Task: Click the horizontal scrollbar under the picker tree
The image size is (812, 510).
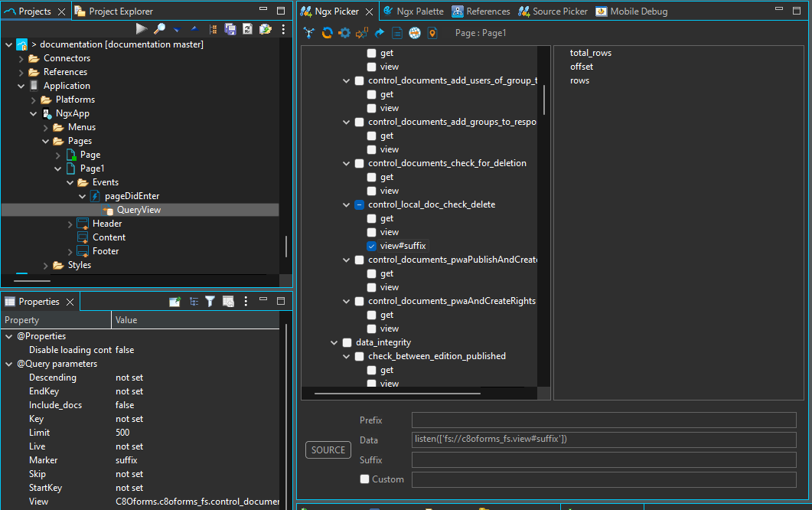Action: click(x=397, y=394)
